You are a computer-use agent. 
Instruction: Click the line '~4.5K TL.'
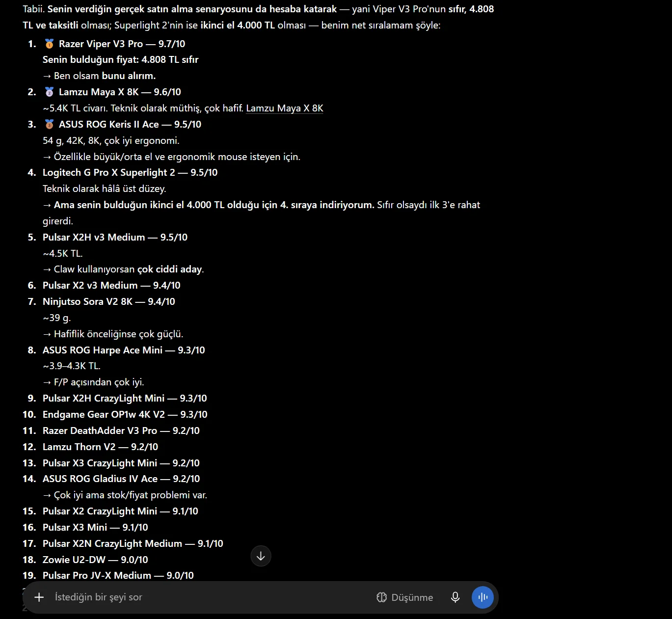tap(63, 253)
